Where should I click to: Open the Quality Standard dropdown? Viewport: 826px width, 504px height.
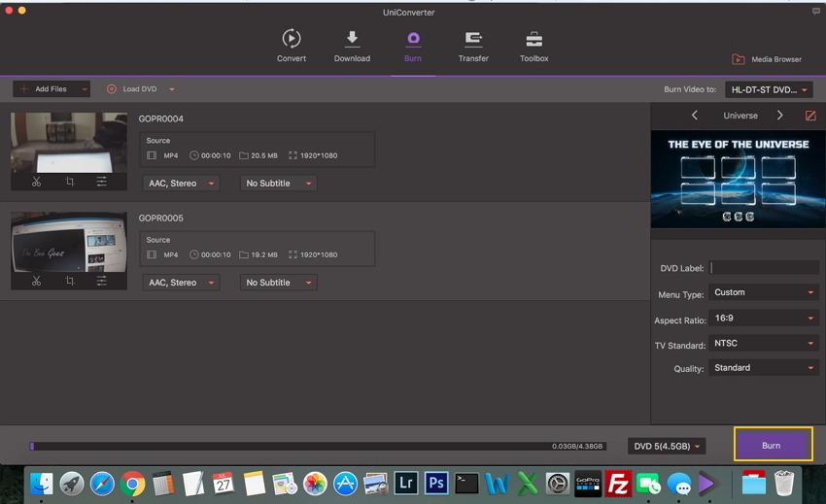coord(764,368)
